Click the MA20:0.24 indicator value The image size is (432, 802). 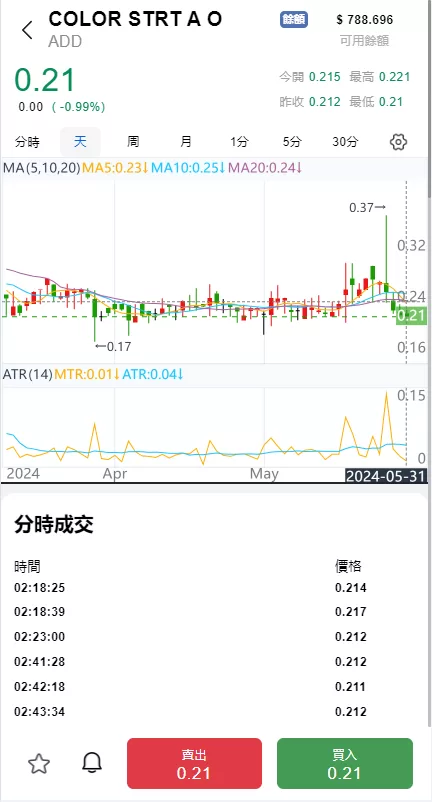click(x=265, y=168)
